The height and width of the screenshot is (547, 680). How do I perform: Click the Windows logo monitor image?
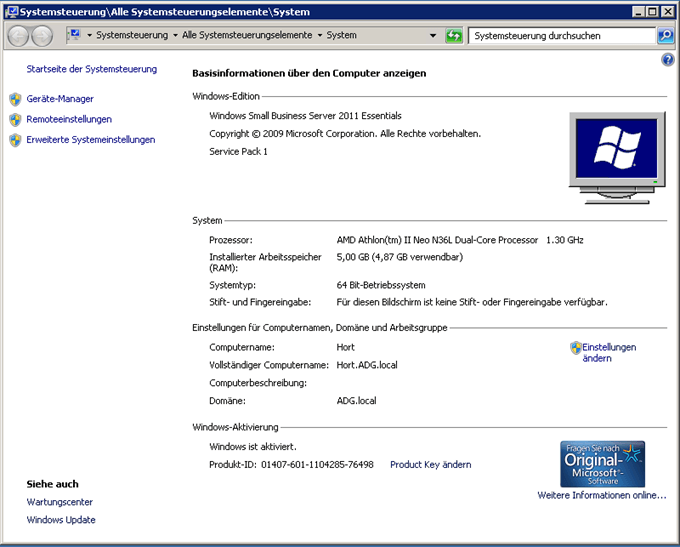617,158
